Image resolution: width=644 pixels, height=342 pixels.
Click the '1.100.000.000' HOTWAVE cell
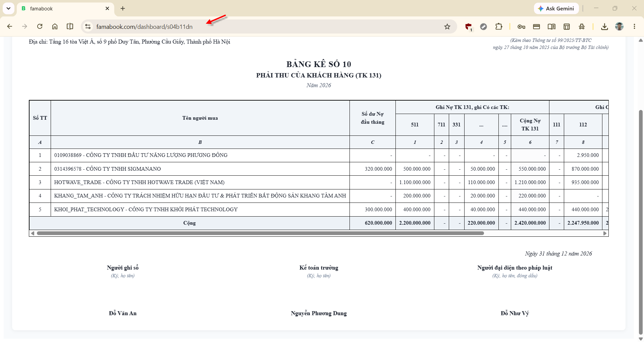(415, 182)
